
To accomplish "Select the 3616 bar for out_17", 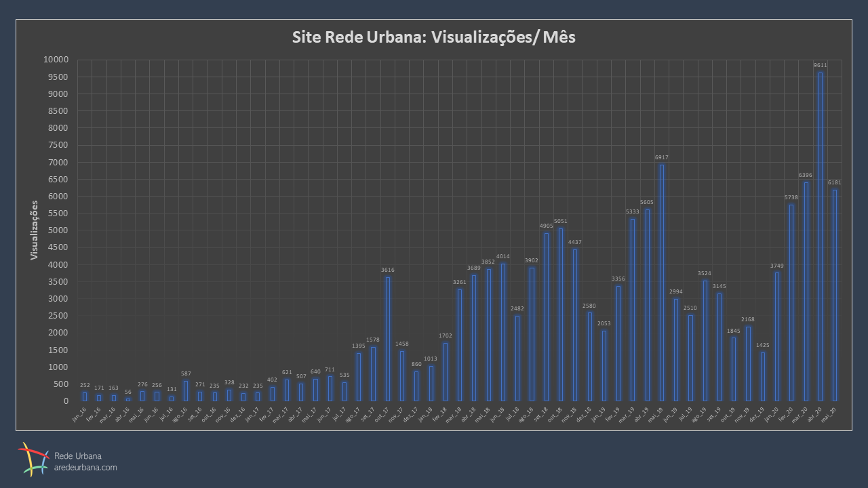I will pos(388,339).
